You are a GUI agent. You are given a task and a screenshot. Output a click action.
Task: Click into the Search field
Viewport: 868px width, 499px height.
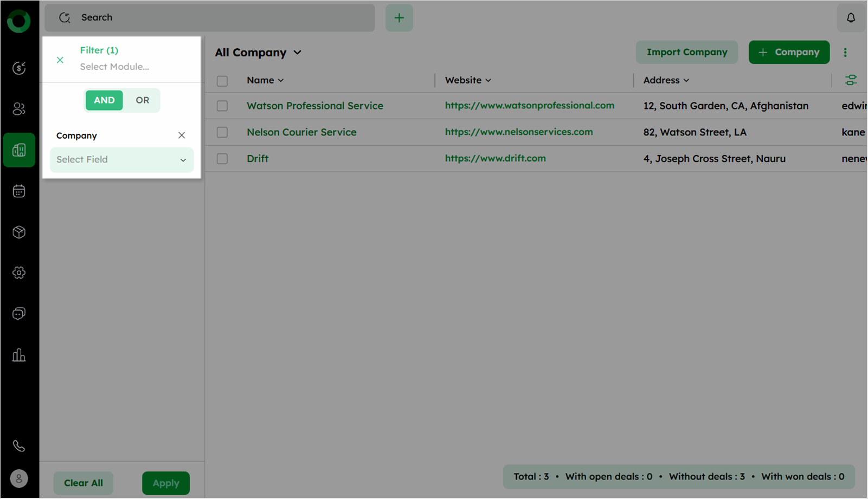(x=217, y=18)
